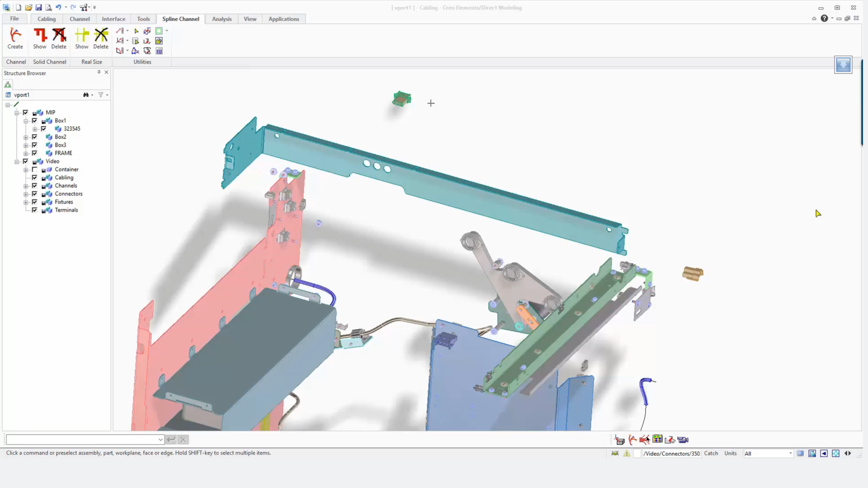The height and width of the screenshot is (488, 868).
Task: Switch to the Cabling ribbon tab
Action: click(x=47, y=19)
